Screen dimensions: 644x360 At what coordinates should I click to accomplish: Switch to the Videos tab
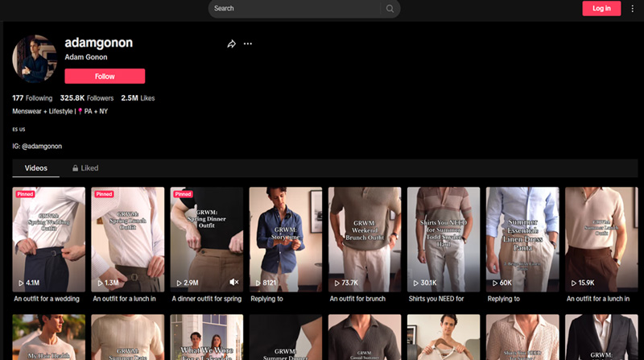pos(35,168)
